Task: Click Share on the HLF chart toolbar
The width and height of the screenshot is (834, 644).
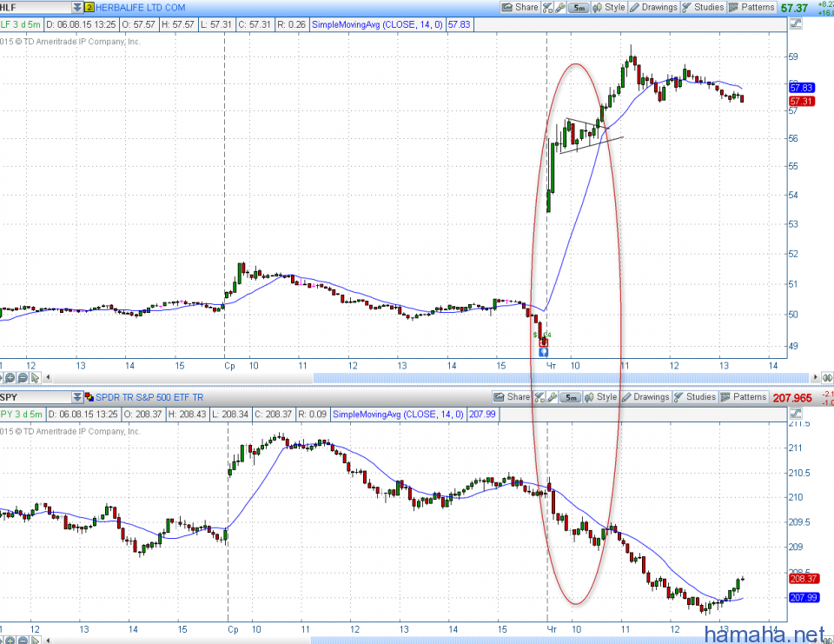Action: pyautogui.click(x=520, y=8)
